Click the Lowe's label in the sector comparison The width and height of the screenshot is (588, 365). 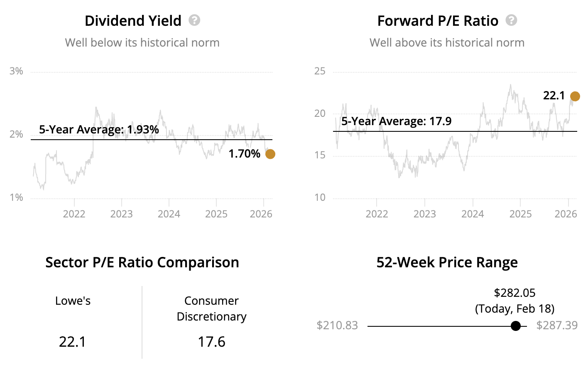(73, 301)
